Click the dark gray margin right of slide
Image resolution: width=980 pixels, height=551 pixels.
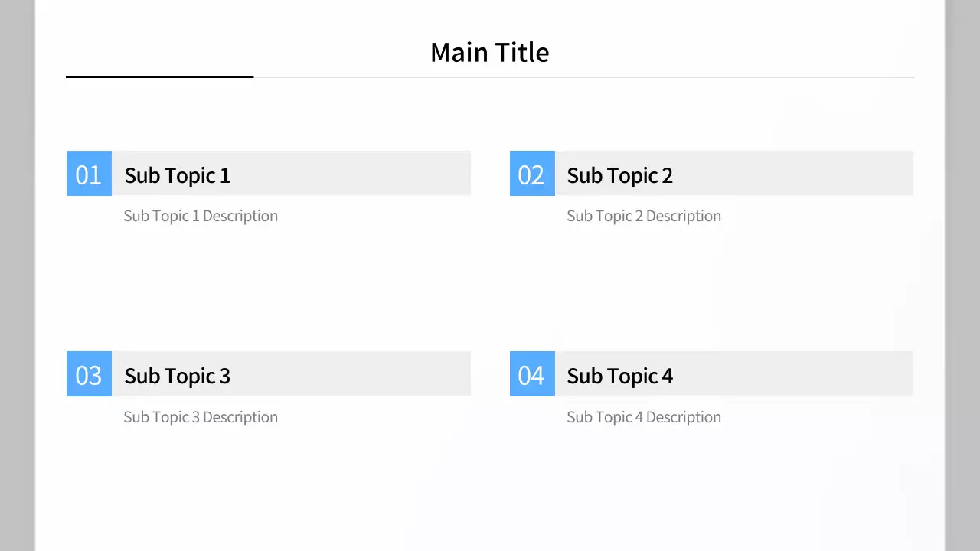(x=963, y=275)
